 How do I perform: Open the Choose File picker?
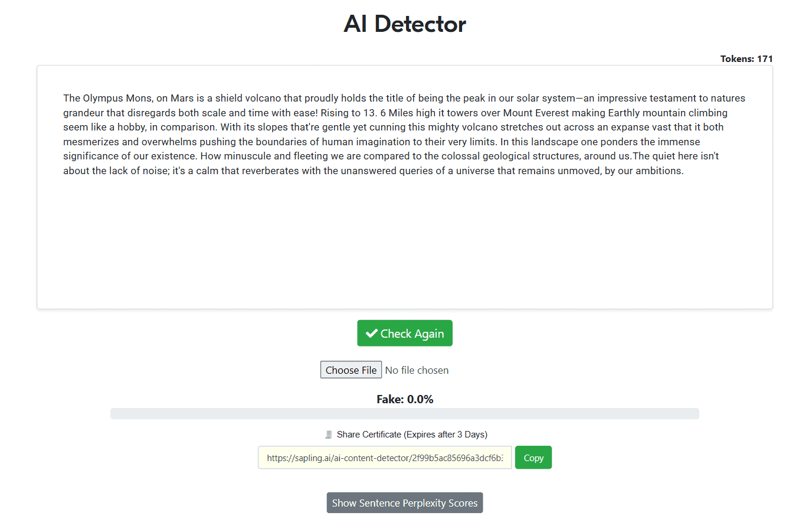[351, 370]
